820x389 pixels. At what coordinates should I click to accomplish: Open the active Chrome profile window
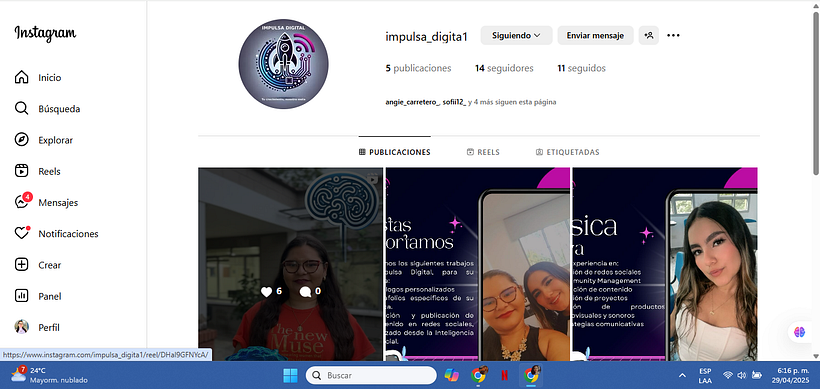532,375
